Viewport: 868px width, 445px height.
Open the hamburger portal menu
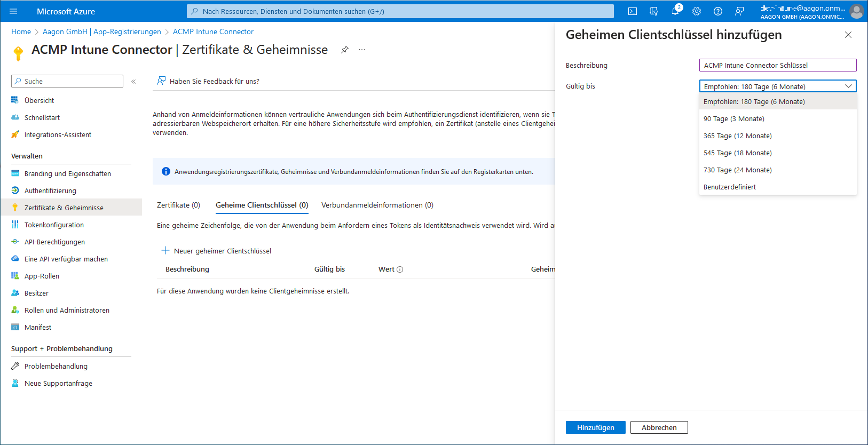[13, 11]
